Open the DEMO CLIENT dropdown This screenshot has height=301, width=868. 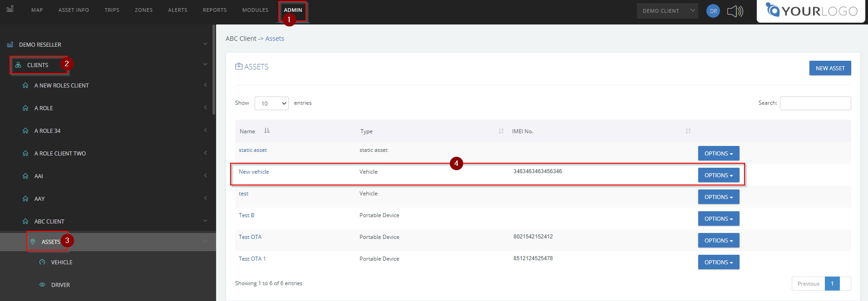point(667,11)
